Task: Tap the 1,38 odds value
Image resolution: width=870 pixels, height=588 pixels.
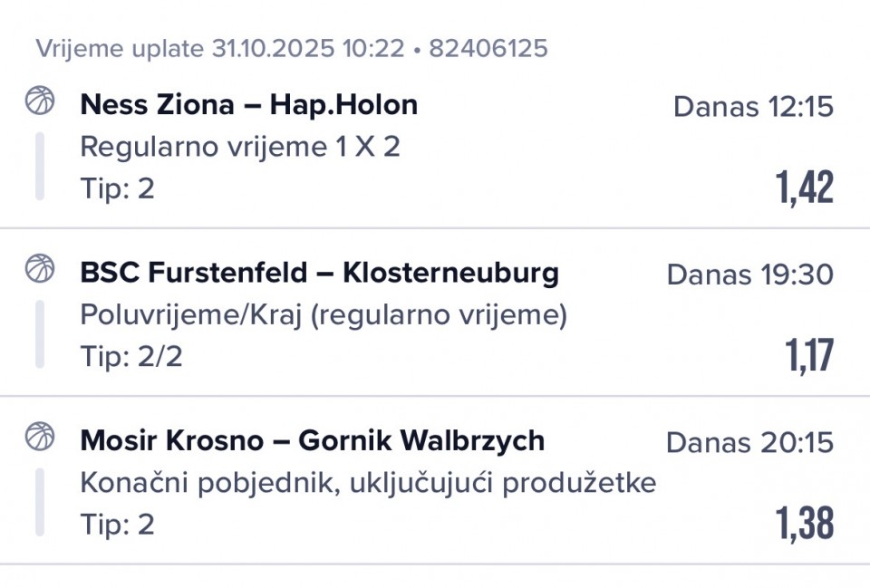Action: click(804, 523)
